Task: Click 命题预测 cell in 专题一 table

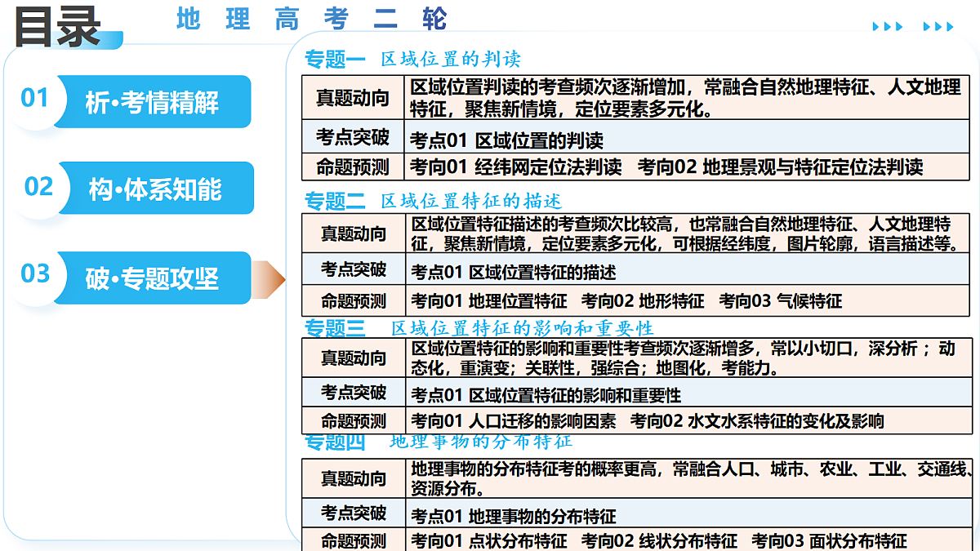Action: pyautogui.click(x=353, y=167)
